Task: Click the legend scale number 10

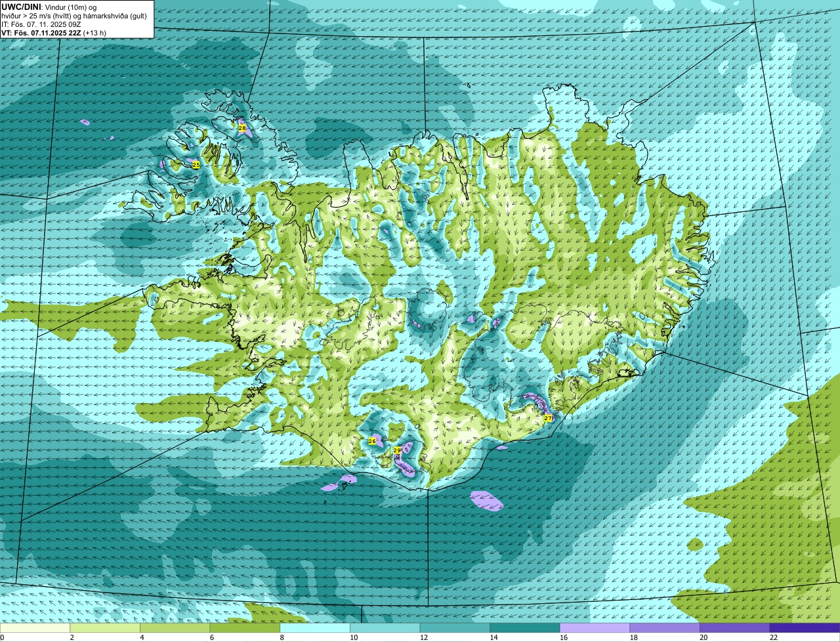Action: [354, 637]
